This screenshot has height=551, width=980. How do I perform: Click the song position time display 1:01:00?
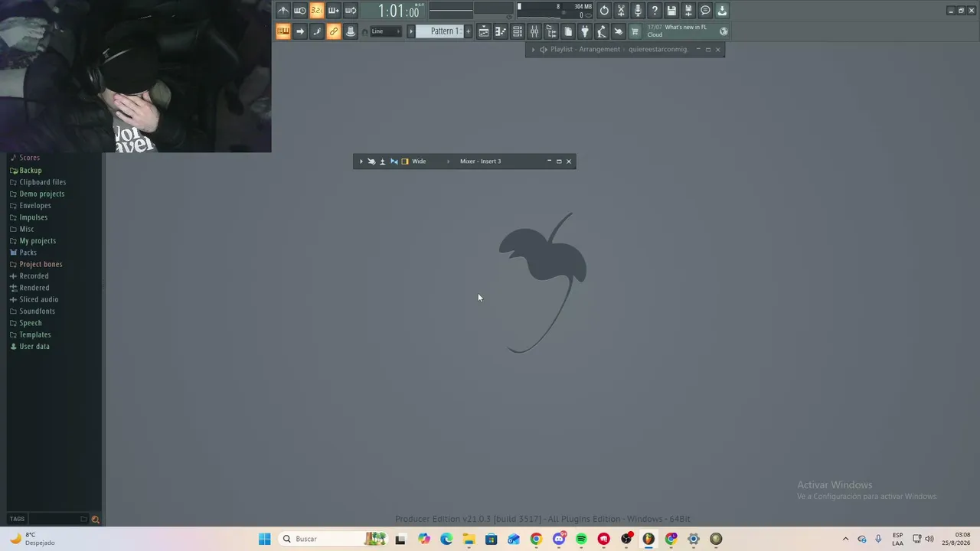click(398, 11)
